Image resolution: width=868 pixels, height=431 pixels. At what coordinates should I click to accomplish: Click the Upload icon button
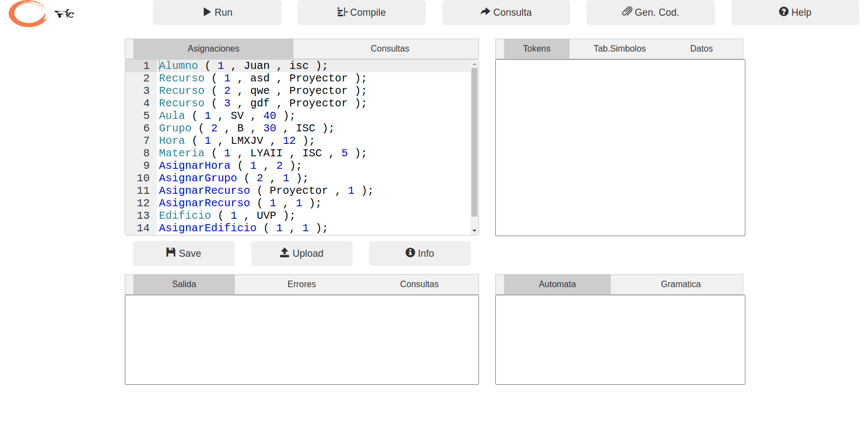pos(302,253)
